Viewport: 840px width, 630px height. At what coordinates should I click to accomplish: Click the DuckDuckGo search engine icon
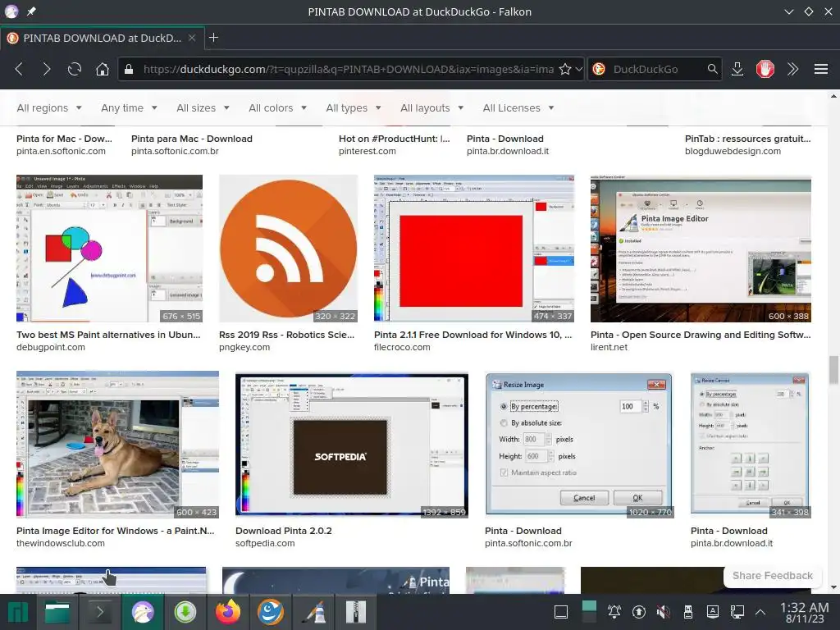tap(599, 69)
